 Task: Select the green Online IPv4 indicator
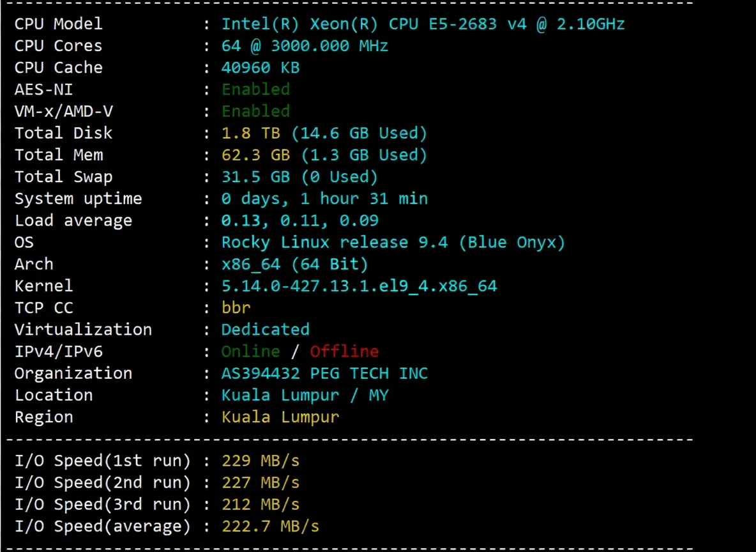250,351
